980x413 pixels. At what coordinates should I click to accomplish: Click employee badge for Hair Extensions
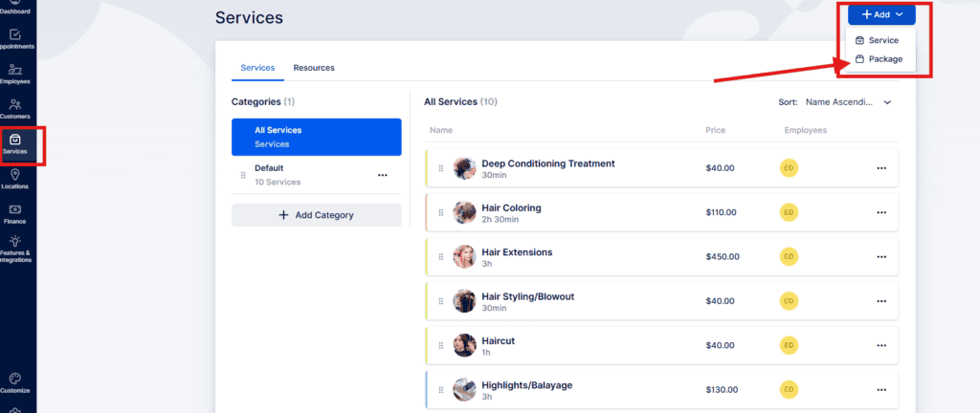(x=789, y=257)
